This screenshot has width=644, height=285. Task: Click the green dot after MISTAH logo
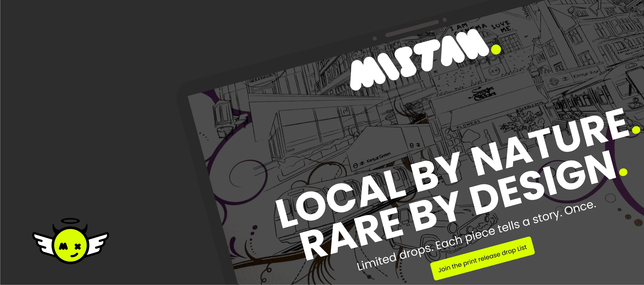(x=496, y=49)
